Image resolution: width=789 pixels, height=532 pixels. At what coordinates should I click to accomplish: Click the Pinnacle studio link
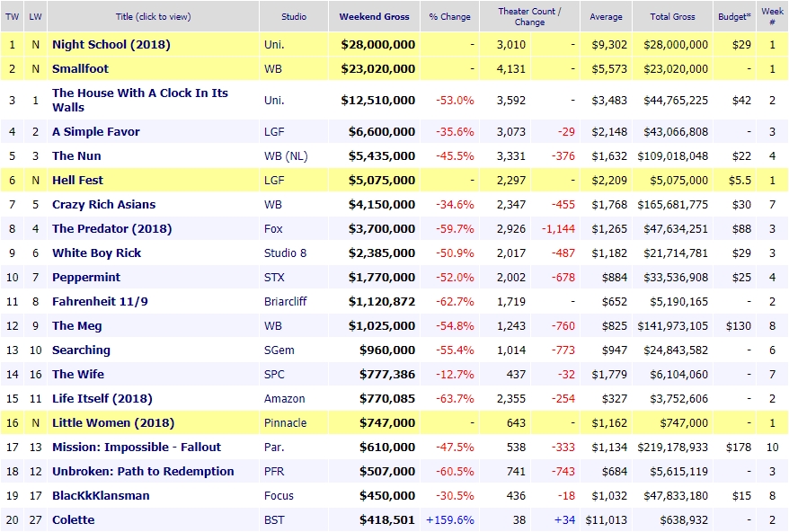(285, 422)
